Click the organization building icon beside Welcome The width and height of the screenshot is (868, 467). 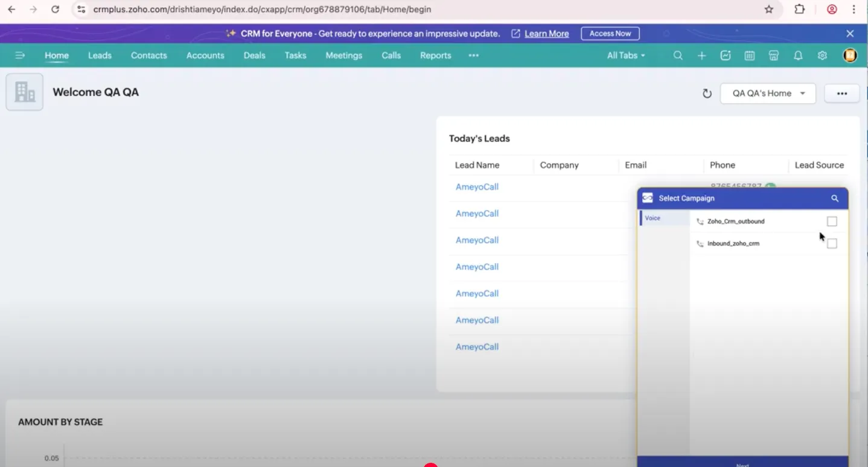pyautogui.click(x=25, y=92)
